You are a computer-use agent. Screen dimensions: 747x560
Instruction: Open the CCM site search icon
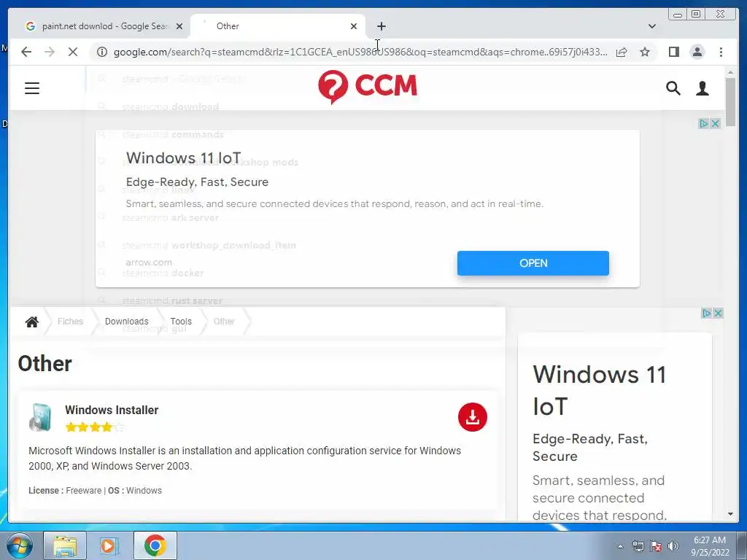click(673, 88)
